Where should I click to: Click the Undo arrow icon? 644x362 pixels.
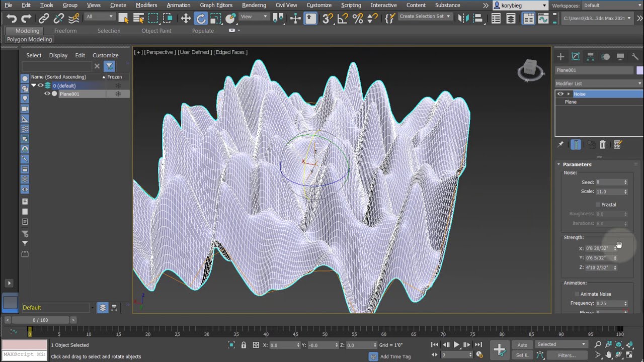(11, 19)
